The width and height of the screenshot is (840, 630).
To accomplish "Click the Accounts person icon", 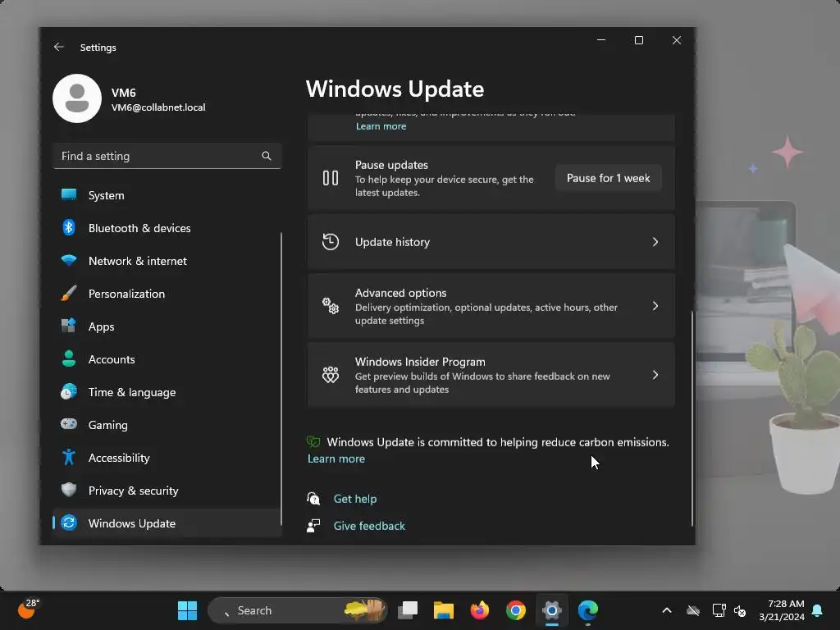I will click(69, 358).
